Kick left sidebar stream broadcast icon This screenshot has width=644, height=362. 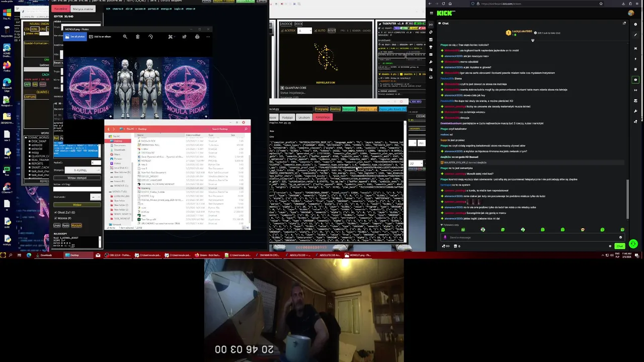pyautogui.click(x=431, y=25)
